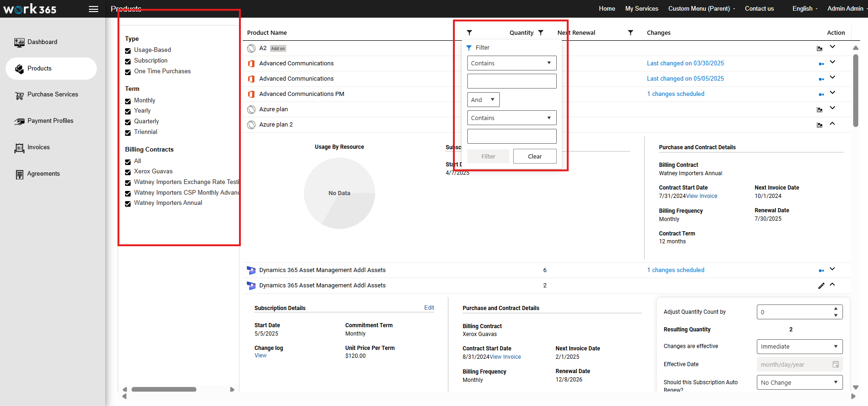Click blue dots icon in first Advanced Communications row
Image resolution: width=868 pixels, height=406 pixels.
point(821,64)
